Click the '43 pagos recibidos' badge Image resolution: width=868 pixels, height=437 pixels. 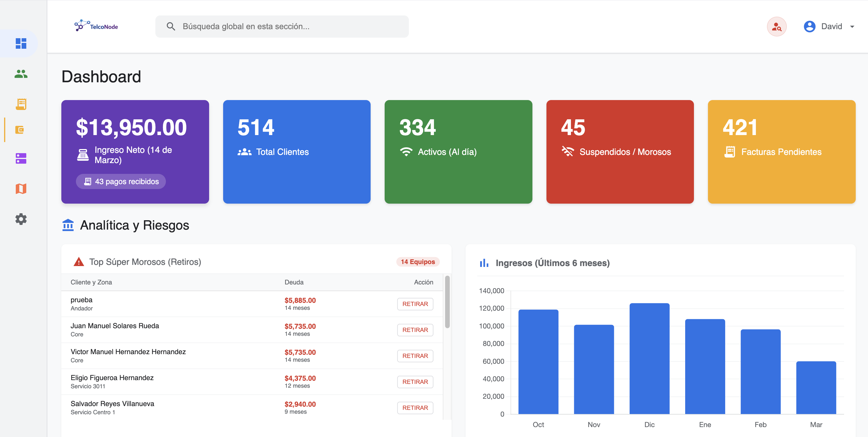(121, 181)
